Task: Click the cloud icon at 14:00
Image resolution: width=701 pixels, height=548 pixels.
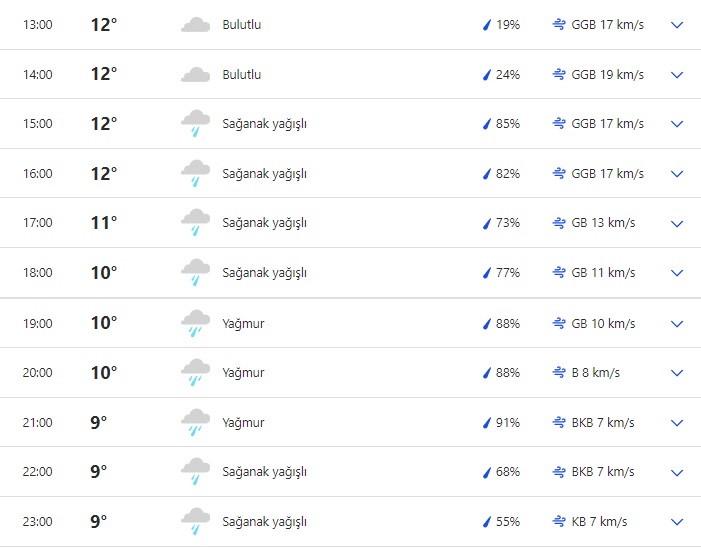Action: (195, 75)
